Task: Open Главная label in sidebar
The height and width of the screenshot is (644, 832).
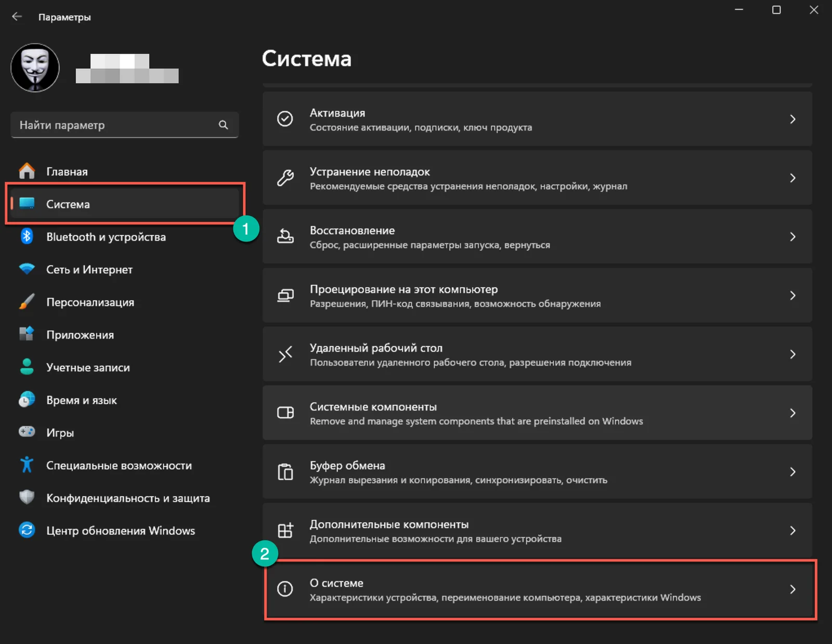Action: pyautogui.click(x=67, y=172)
